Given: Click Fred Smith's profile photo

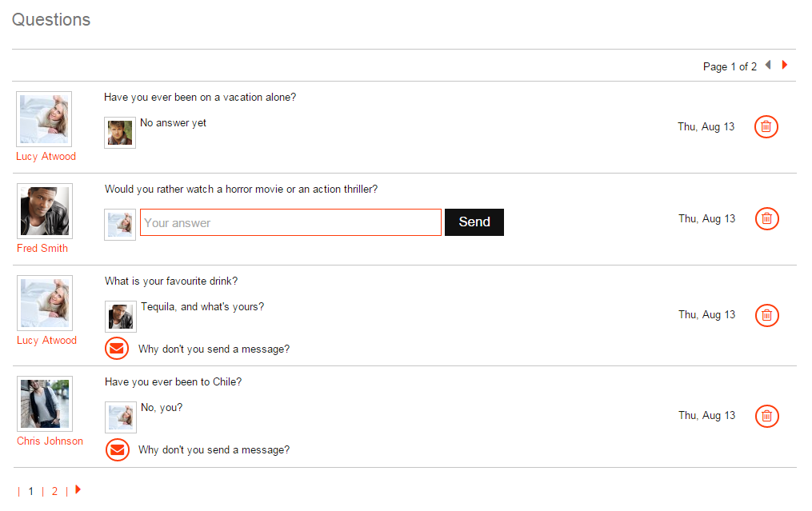Looking at the screenshot, I should click(x=45, y=211).
